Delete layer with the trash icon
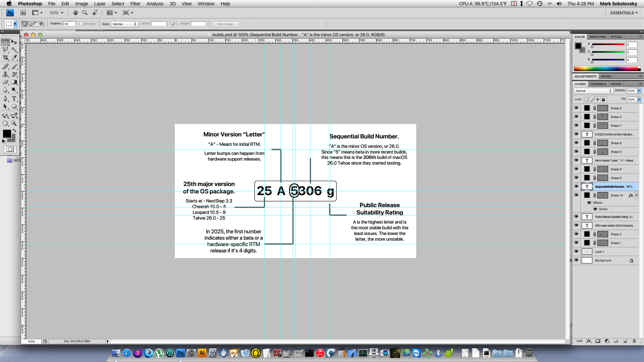This screenshot has height=362, width=644. [634, 341]
